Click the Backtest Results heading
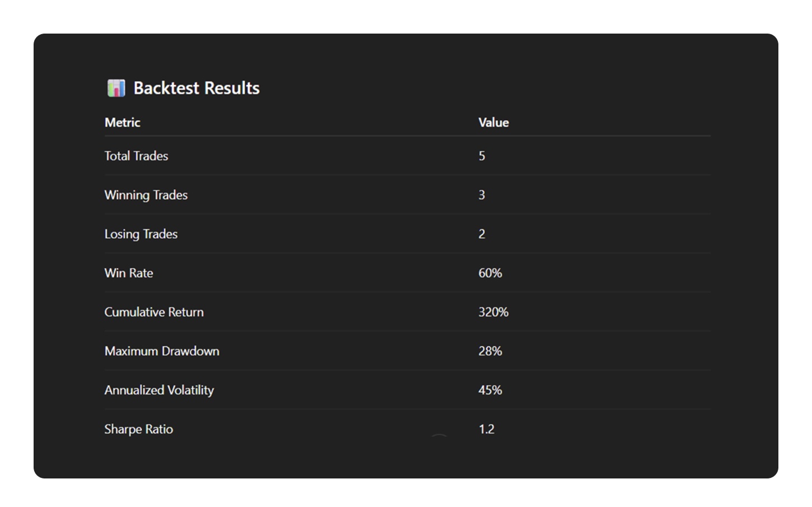 [x=197, y=88]
